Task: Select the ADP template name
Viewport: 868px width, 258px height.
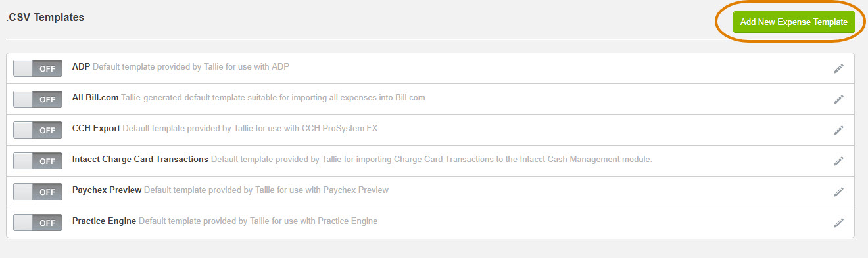Action: (81, 66)
